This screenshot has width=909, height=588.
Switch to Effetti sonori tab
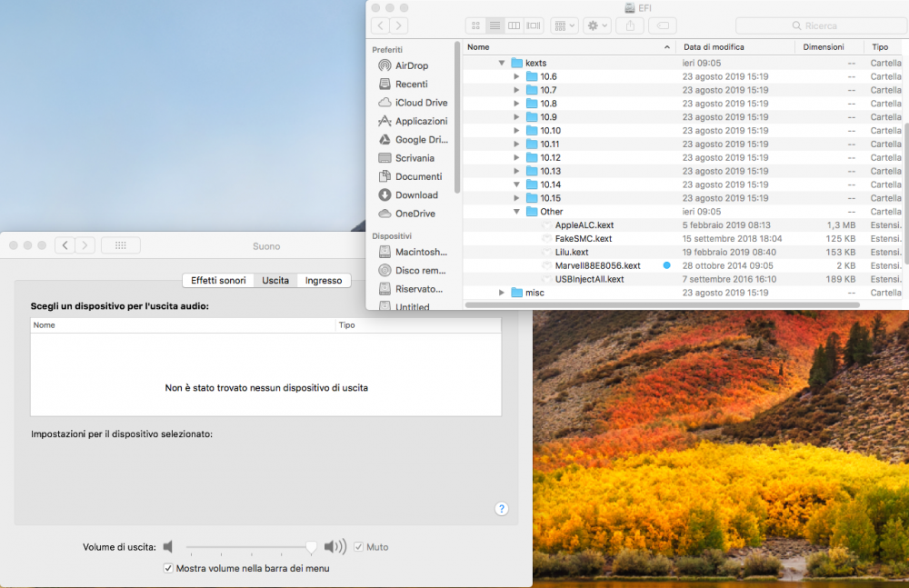click(218, 280)
